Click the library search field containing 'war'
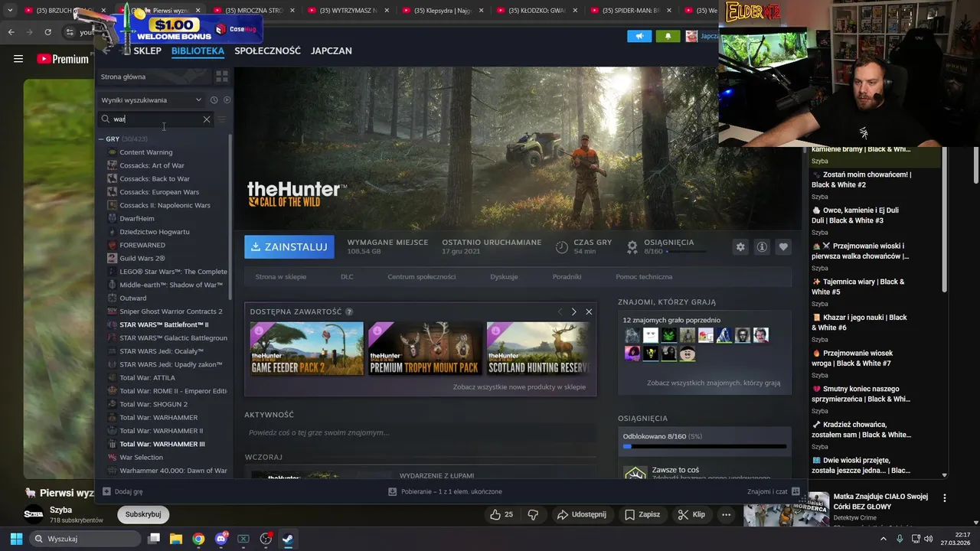This screenshot has height=551, width=980. coord(156,119)
